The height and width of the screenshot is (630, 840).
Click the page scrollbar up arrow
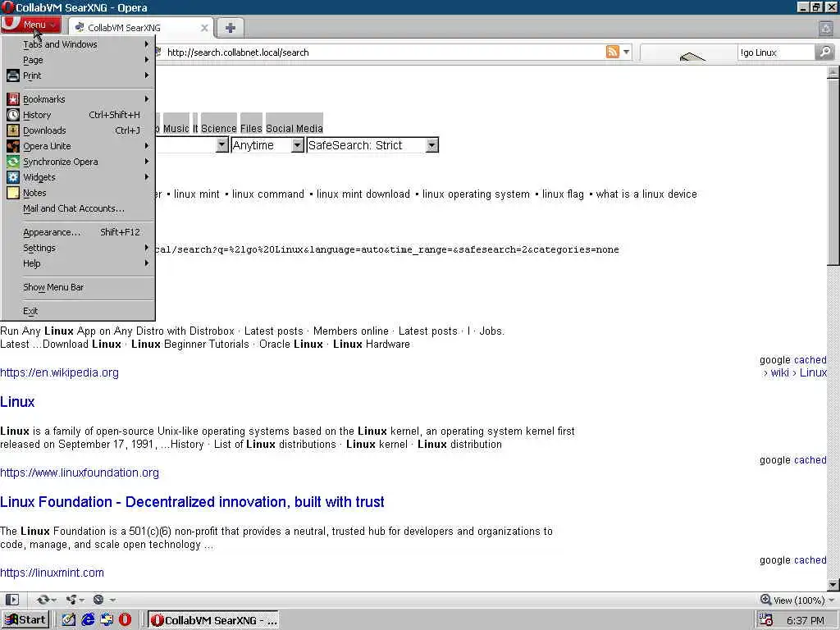tap(833, 72)
